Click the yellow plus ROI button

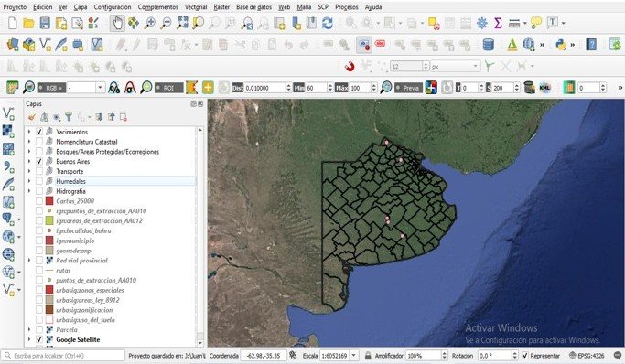point(208,88)
